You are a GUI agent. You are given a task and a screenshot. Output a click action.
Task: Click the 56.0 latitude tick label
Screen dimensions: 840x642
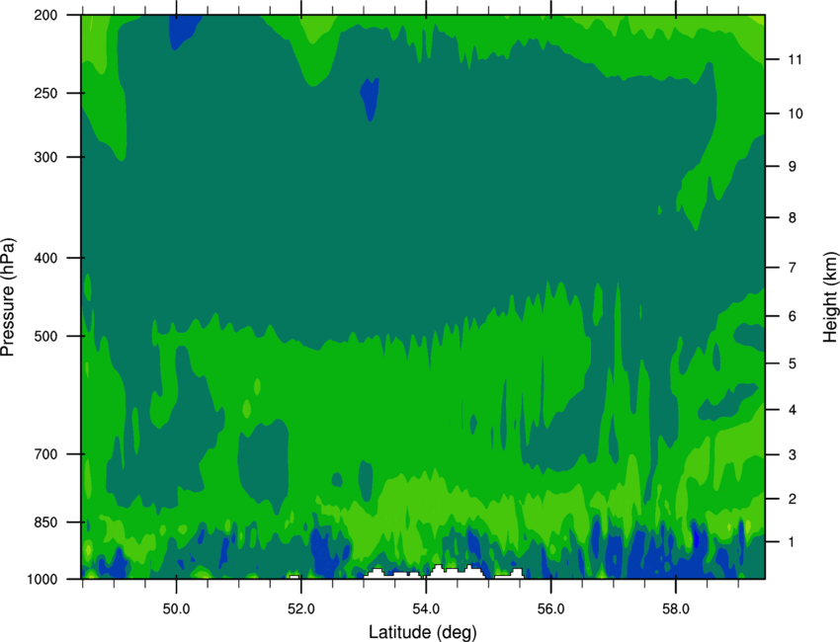click(550, 609)
